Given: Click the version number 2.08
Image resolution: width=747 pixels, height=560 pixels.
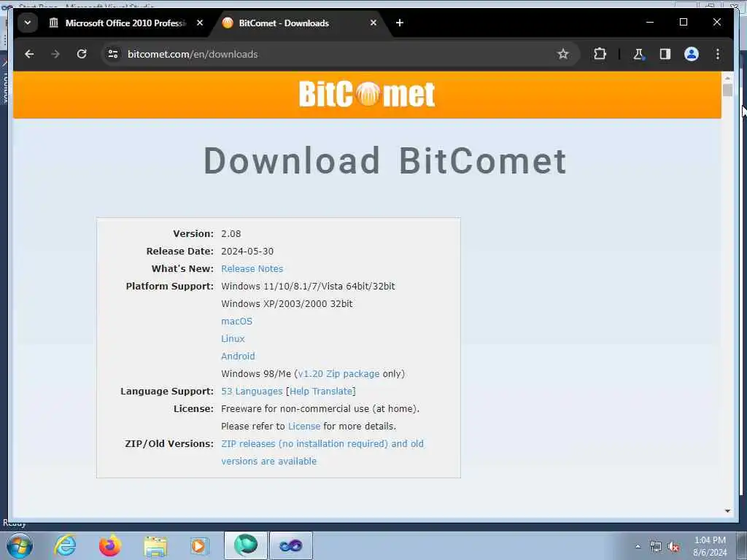Looking at the screenshot, I should (231, 234).
